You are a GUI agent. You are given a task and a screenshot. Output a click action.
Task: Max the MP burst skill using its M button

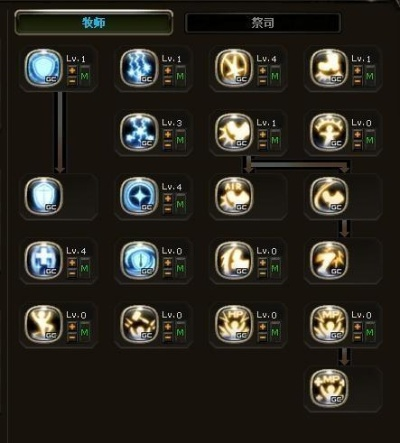click(370, 332)
